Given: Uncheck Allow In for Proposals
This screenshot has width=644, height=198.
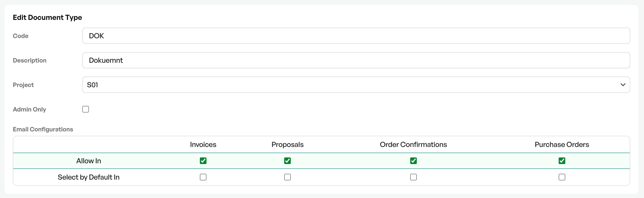Looking at the screenshot, I should click(x=287, y=161).
